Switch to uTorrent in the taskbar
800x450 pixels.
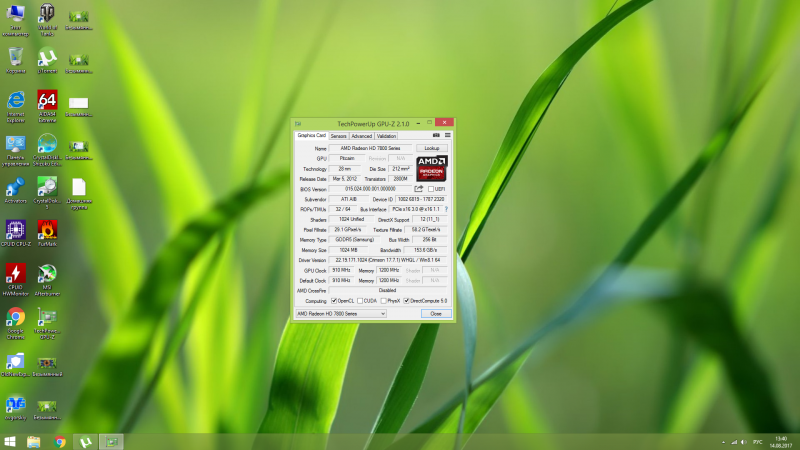[85, 442]
